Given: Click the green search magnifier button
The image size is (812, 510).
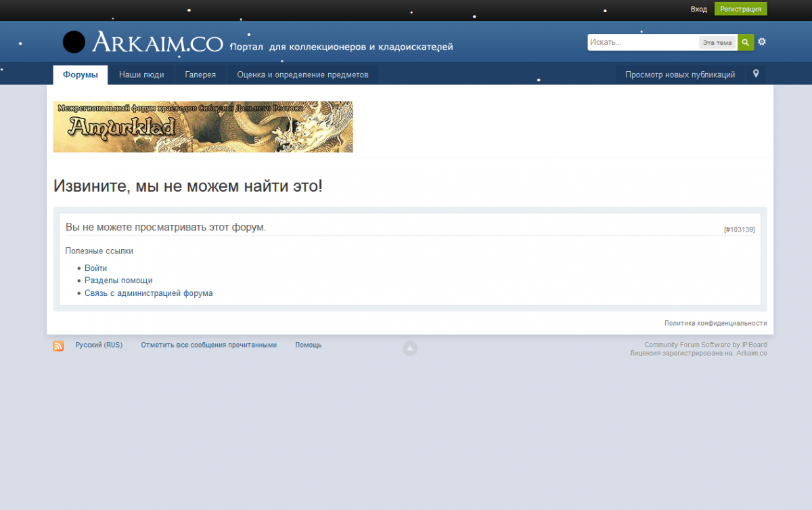Looking at the screenshot, I should coord(746,42).
